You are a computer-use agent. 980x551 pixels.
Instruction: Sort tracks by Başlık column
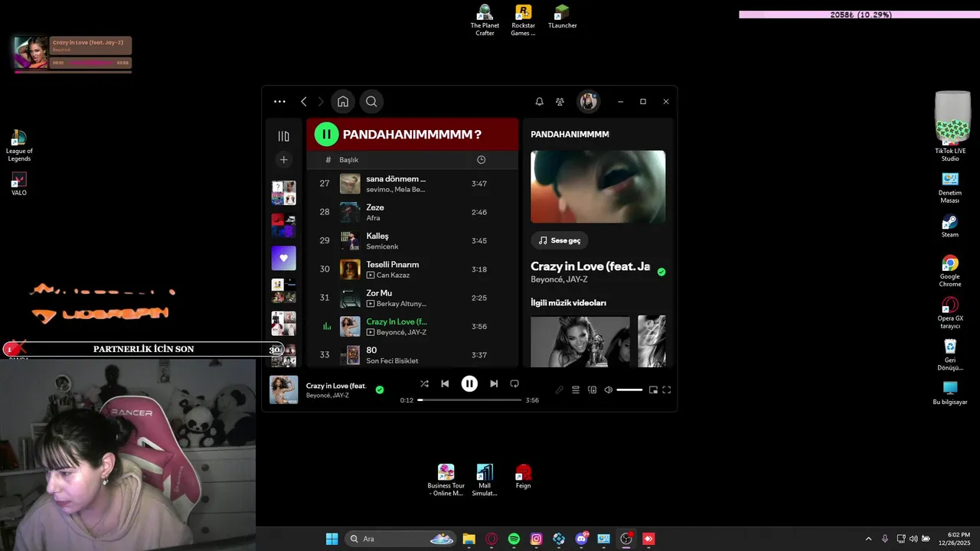[x=348, y=160]
